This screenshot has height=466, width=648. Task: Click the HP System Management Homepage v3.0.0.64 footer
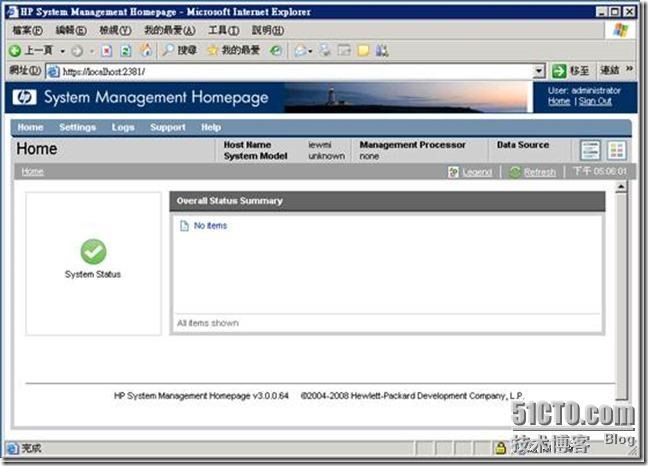point(201,396)
